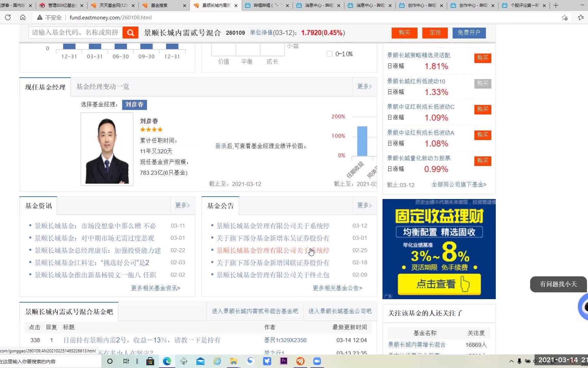588x368 pixels.
Task: Open 景顺长城内需增长混合 fund link
Action: click(417, 344)
